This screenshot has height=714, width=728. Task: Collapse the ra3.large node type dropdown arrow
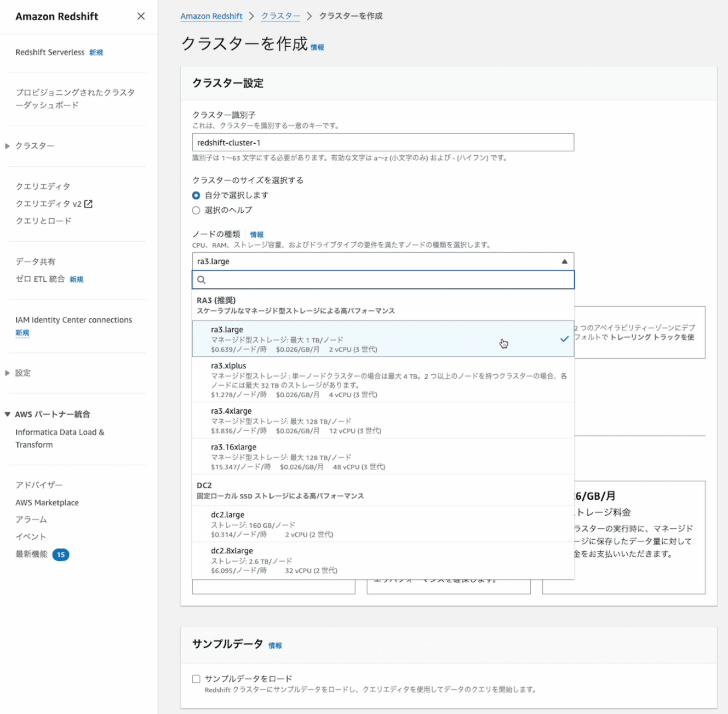point(564,261)
